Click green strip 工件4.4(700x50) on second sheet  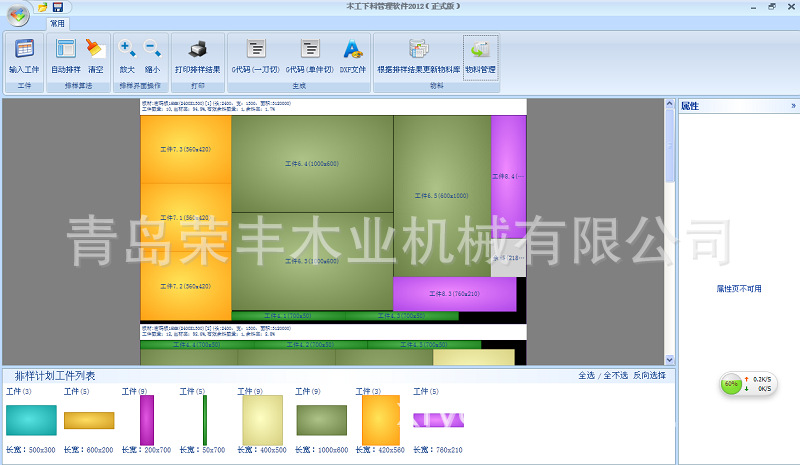click(196, 345)
